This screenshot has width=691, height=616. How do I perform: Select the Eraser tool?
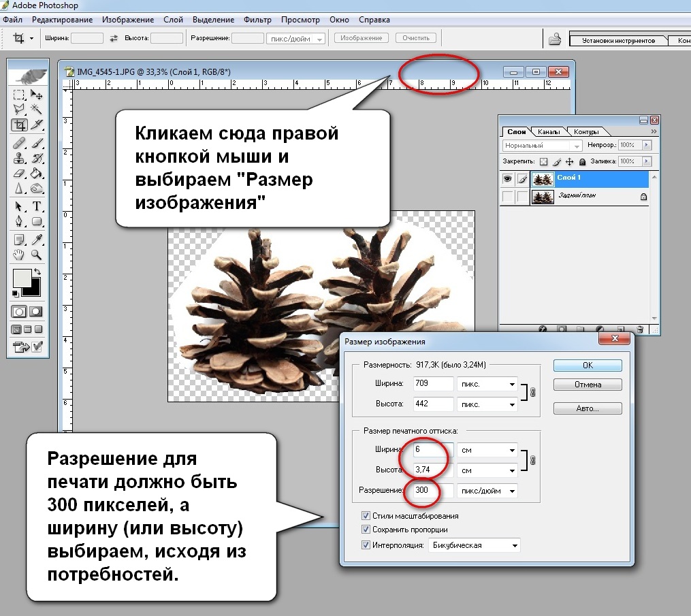tap(19, 173)
